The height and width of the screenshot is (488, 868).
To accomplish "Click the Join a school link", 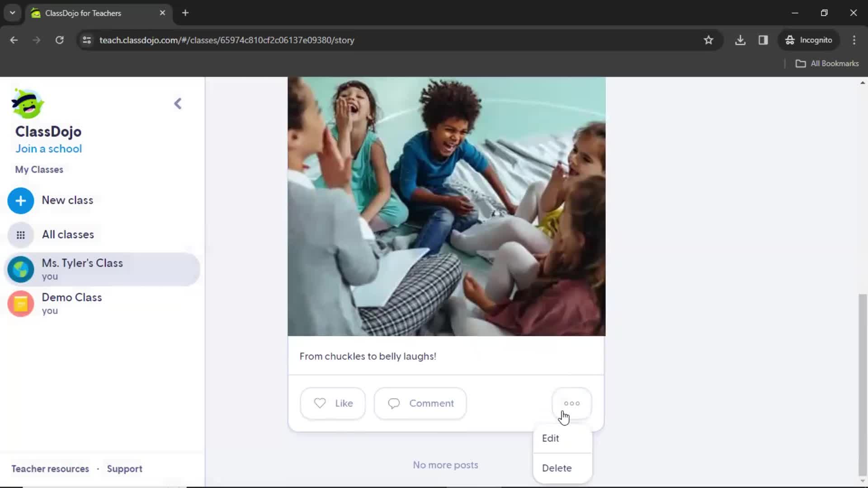I will (x=48, y=148).
